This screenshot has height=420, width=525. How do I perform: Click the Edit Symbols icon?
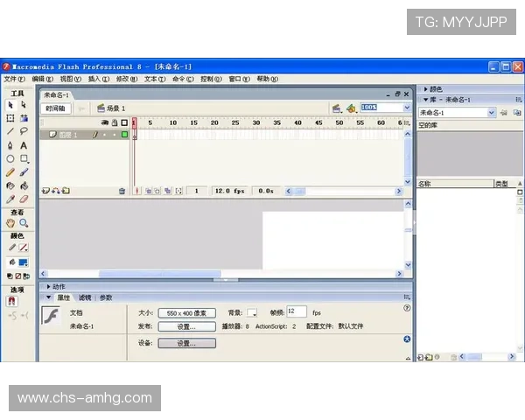point(351,108)
